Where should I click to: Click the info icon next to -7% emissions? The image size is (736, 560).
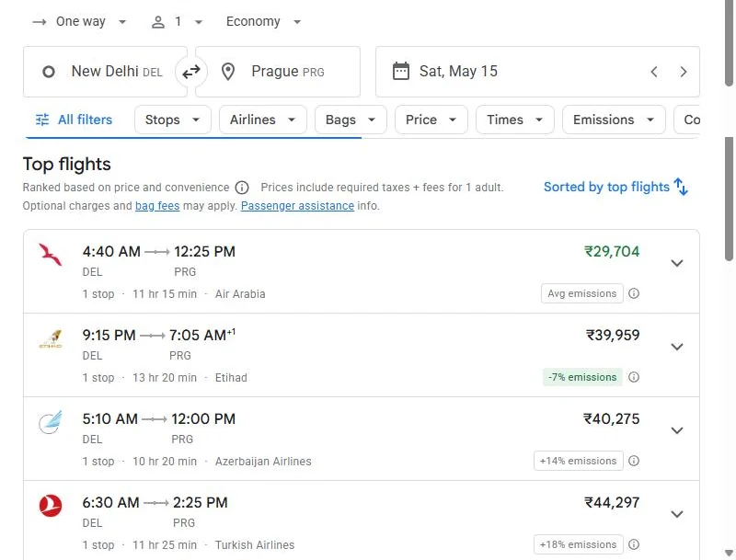click(x=634, y=377)
